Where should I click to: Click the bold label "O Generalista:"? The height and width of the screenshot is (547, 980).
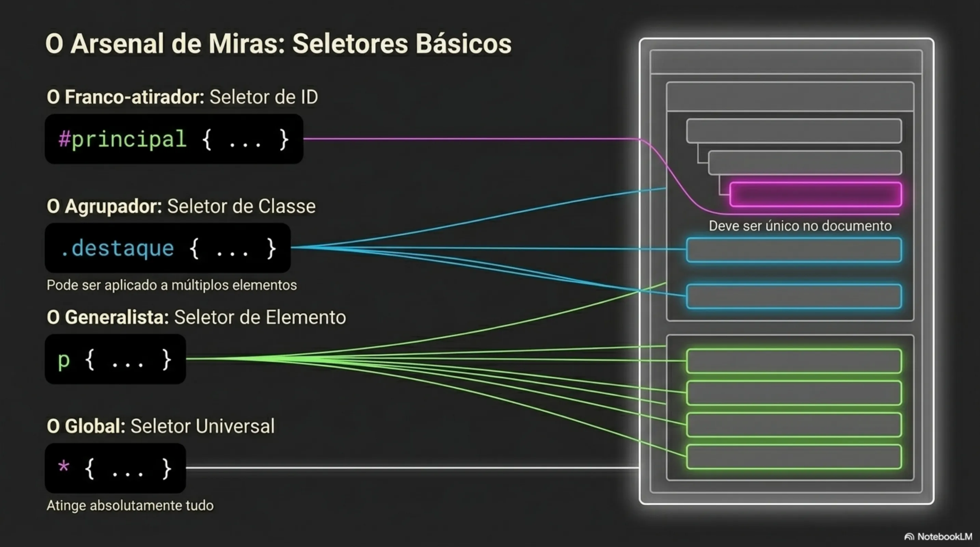click(x=108, y=317)
